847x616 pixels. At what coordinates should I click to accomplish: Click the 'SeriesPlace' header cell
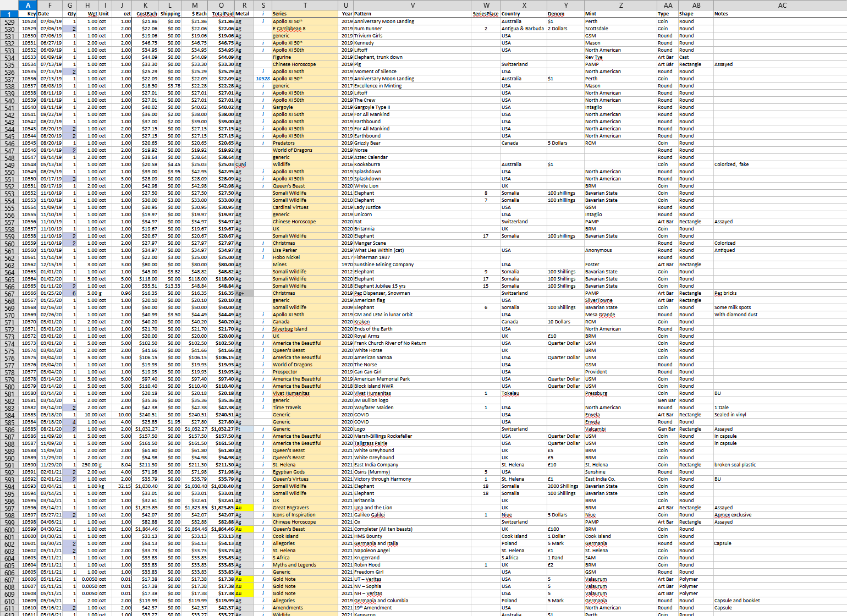[x=486, y=14]
